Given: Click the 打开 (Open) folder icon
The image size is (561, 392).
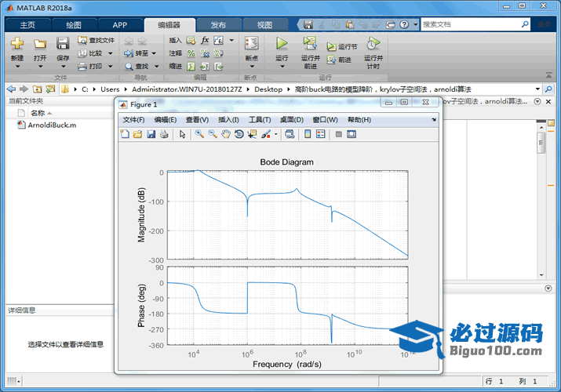Looking at the screenshot, I should (x=40, y=44).
